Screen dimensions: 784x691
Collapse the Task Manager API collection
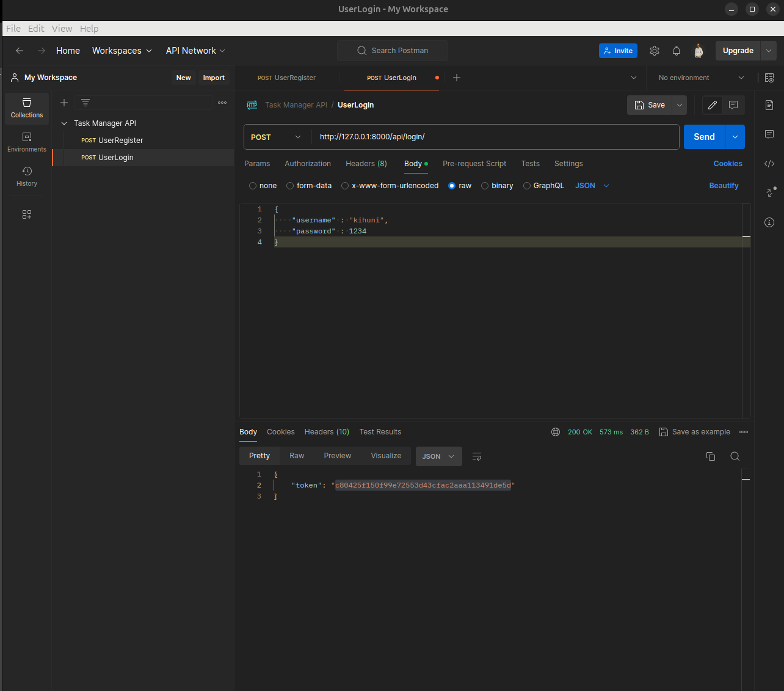point(64,123)
